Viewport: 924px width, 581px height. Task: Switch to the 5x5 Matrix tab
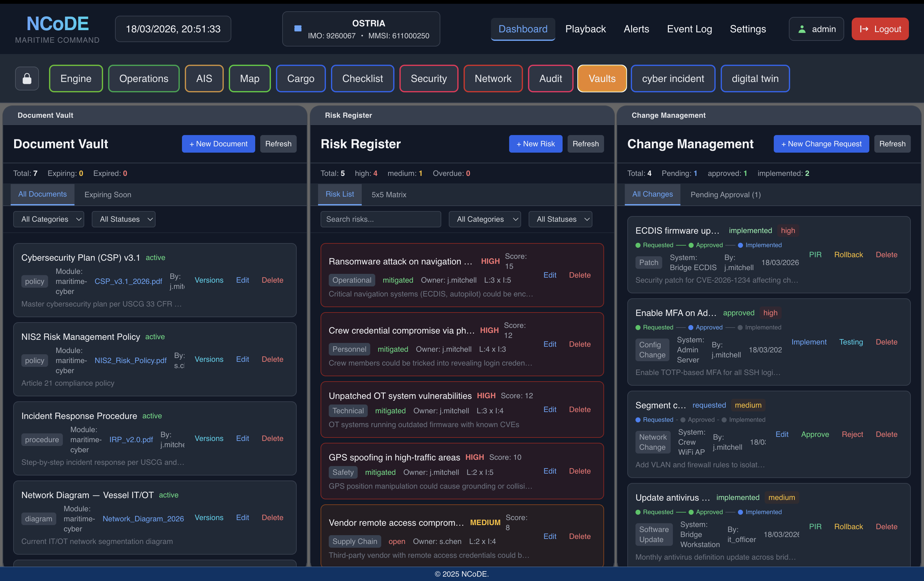pos(388,194)
